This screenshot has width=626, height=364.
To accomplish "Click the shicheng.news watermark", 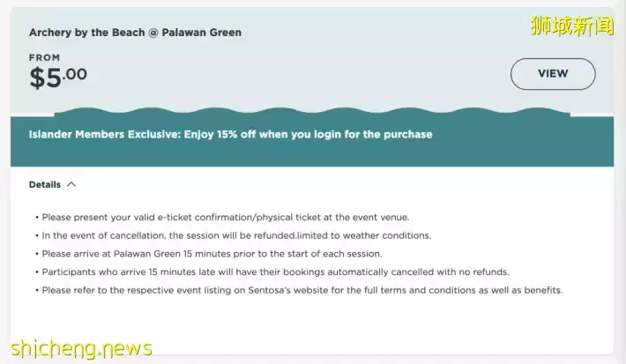I will pos(78,348).
